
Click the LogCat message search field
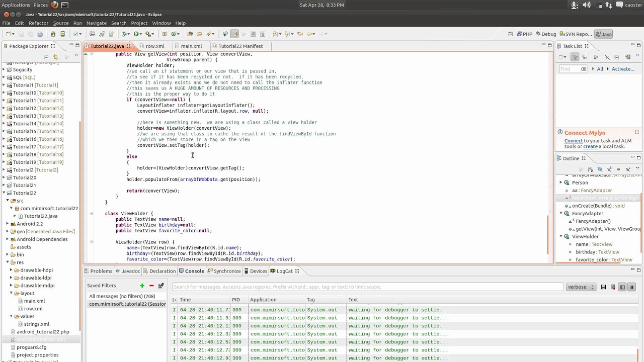point(367,287)
